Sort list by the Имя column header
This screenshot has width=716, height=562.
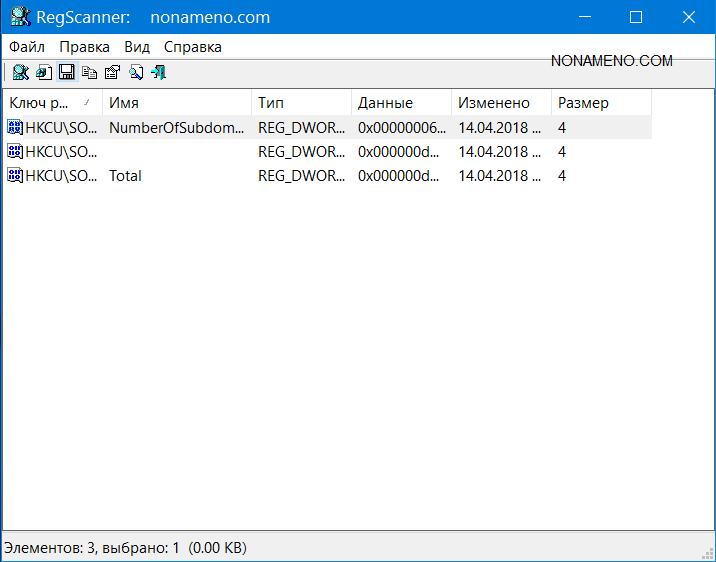pos(176,103)
